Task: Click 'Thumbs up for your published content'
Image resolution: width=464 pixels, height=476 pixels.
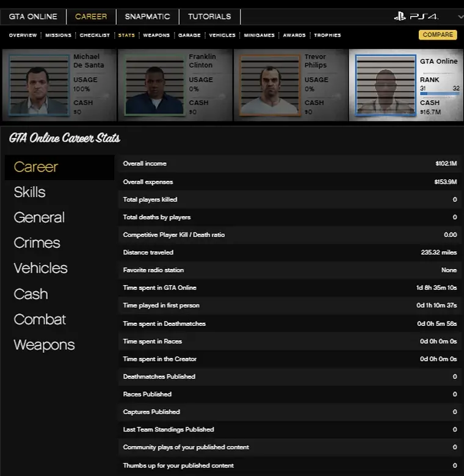Action: (x=178, y=466)
